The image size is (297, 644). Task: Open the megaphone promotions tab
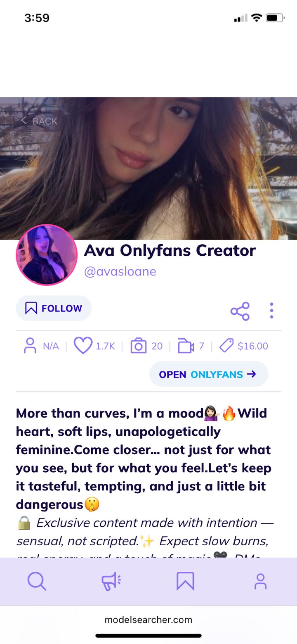[111, 581]
